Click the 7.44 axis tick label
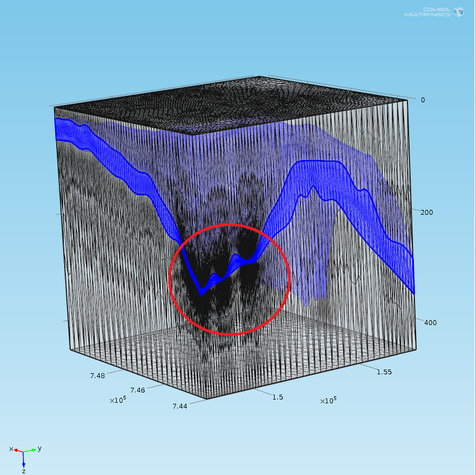Screen dimensions: 476x475 click(x=180, y=406)
